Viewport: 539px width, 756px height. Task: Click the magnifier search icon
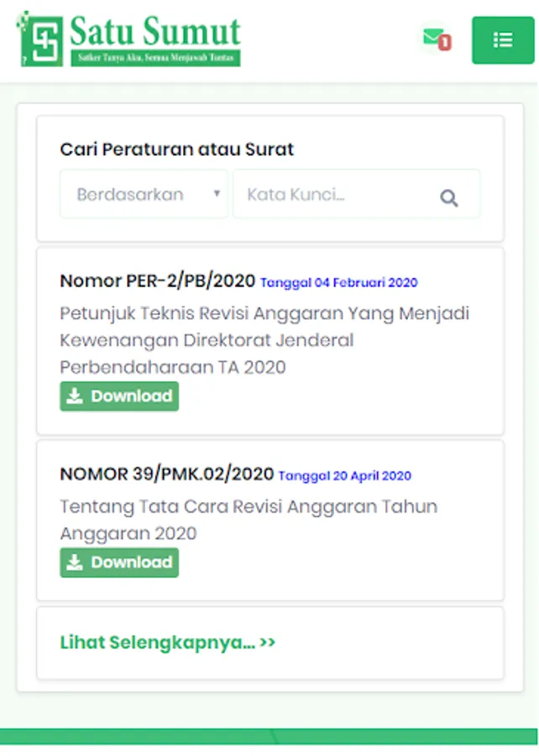pos(449,198)
